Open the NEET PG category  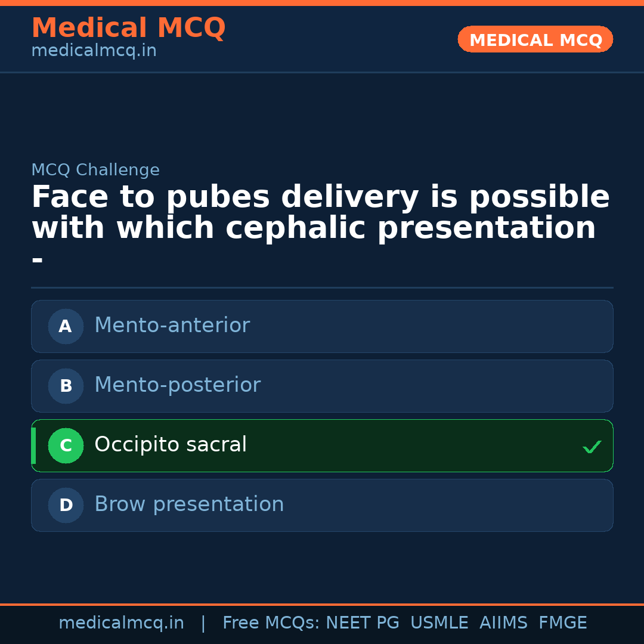click(x=362, y=623)
